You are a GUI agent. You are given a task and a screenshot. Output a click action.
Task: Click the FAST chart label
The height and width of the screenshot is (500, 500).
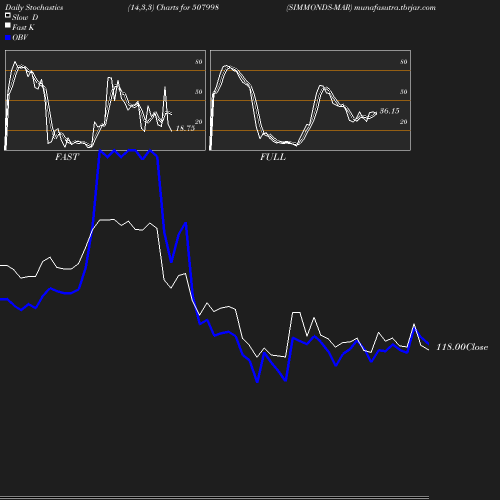pyautogui.click(x=67, y=157)
